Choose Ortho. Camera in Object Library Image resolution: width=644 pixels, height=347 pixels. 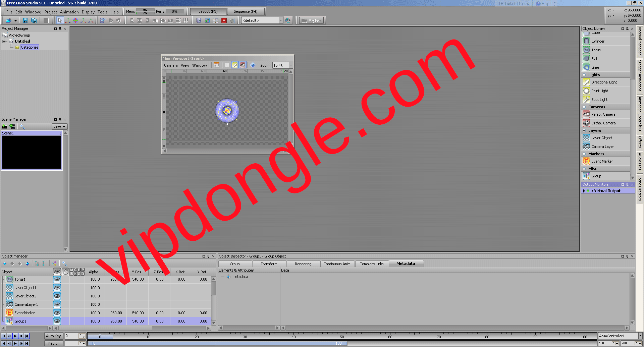(x=606, y=123)
